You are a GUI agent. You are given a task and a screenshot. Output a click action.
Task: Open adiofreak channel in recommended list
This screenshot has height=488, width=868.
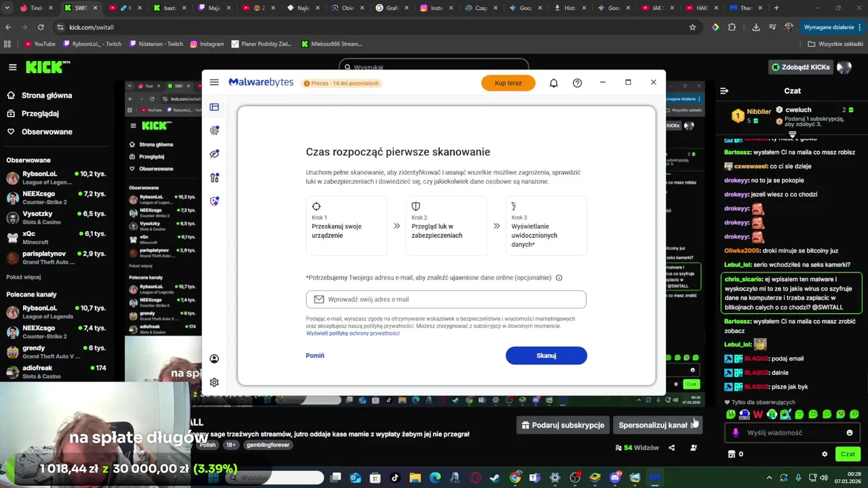click(x=56, y=371)
